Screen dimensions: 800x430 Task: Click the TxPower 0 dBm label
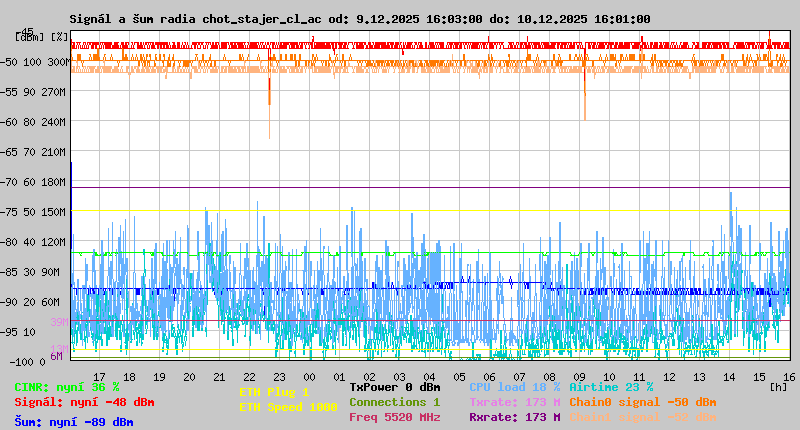click(394, 387)
